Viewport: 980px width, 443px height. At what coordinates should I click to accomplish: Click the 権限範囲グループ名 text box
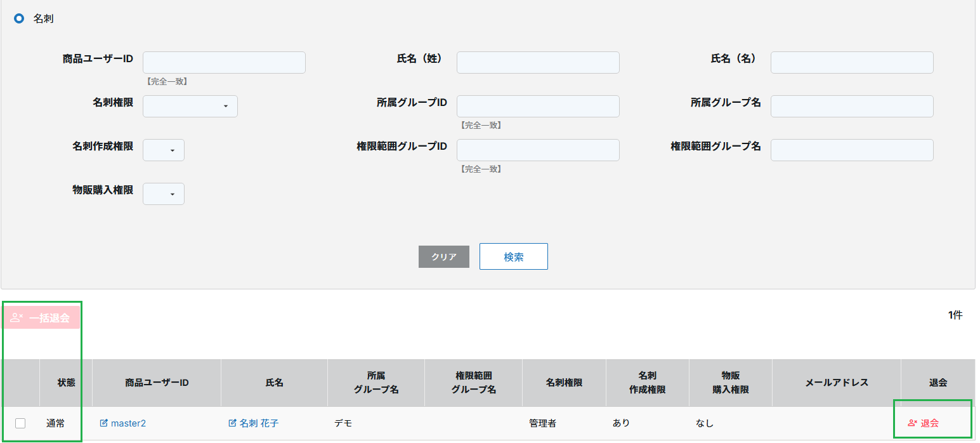pyautogui.click(x=852, y=150)
